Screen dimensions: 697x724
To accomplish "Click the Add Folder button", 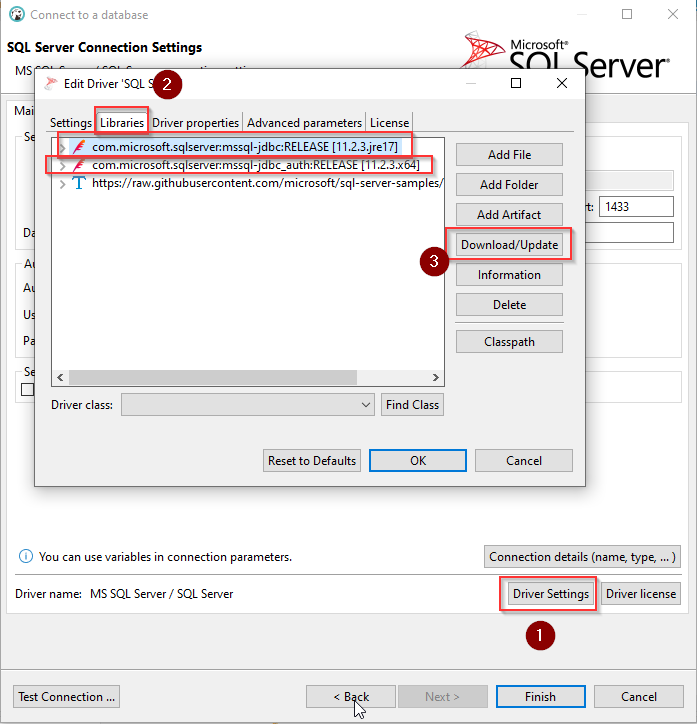I will click(509, 185).
